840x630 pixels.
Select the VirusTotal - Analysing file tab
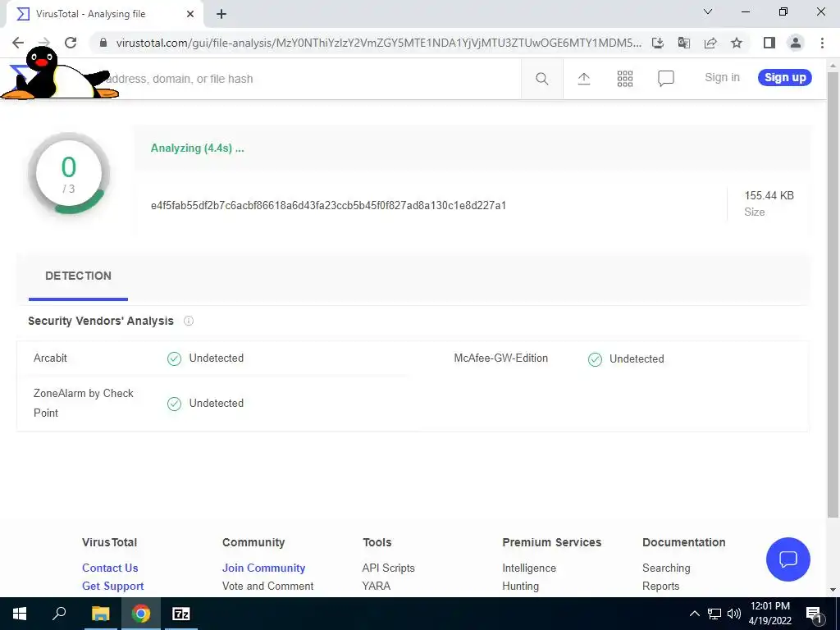pyautogui.click(x=104, y=15)
